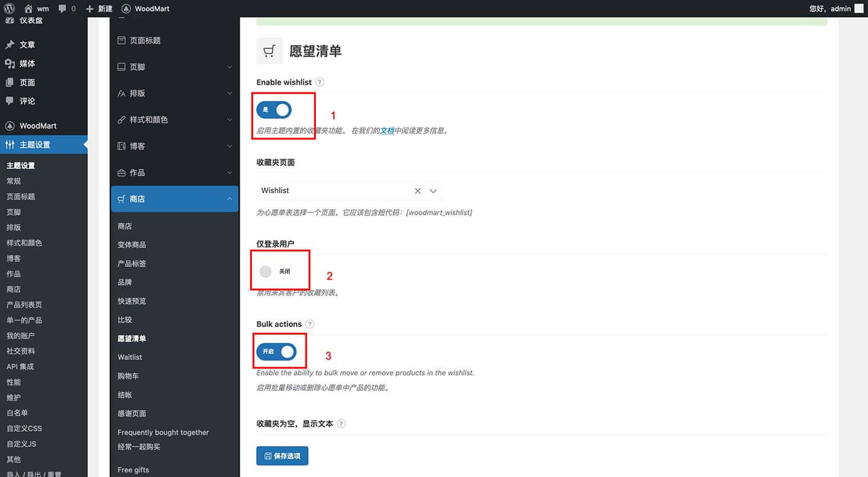Screen dimensions: 868x477
Task: Click help icon beside 收藏夹为空，显示文本
Action: pyautogui.click(x=341, y=423)
